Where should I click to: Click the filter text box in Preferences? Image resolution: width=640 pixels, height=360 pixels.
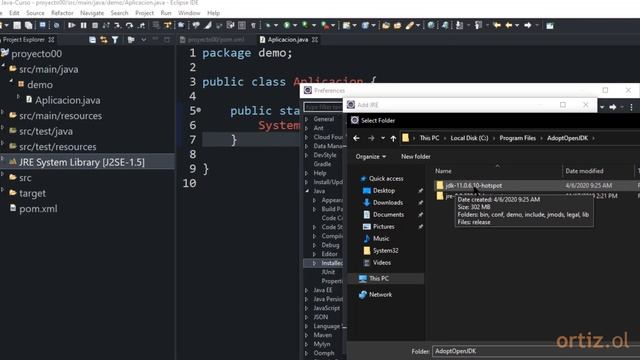tap(323, 107)
